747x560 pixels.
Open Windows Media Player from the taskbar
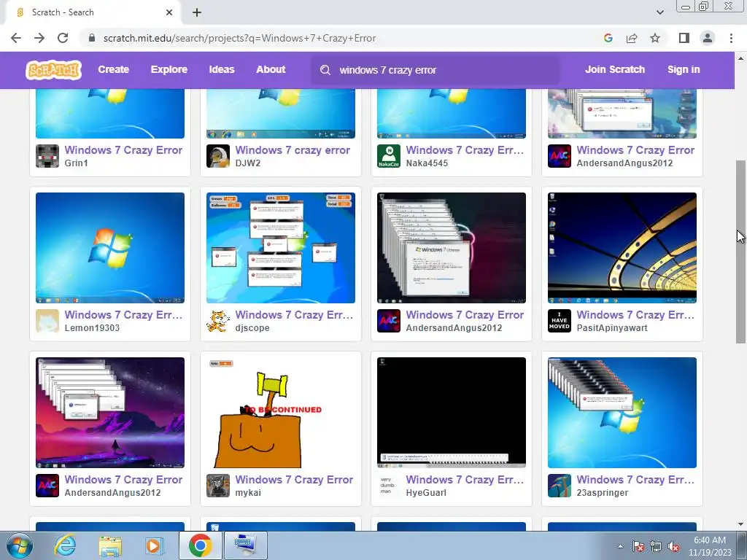pyautogui.click(x=153, y=545)
